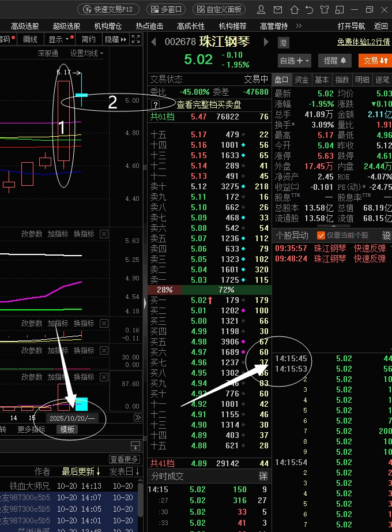Click the 港 badge icon
Screen dimensions: 392x532
coord(283,43)
